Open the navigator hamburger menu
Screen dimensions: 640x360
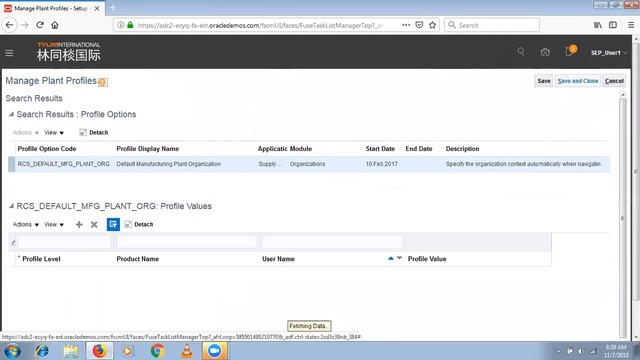(9, 53)
